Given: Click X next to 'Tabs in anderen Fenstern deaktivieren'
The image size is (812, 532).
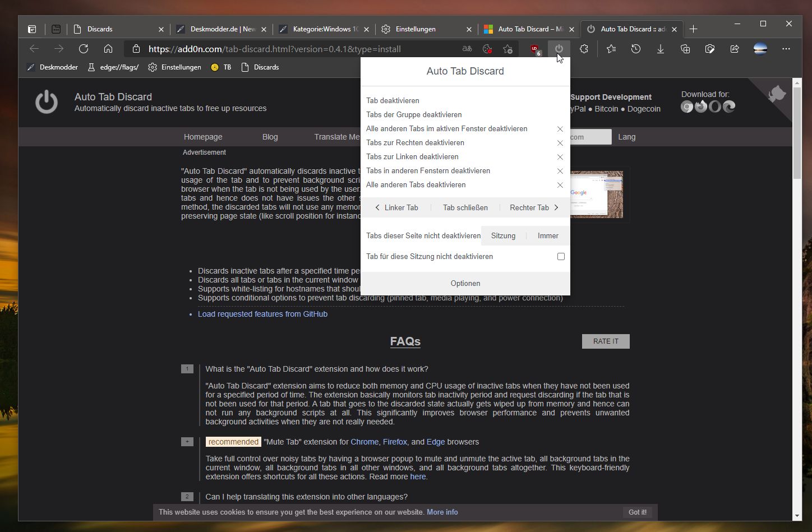Looking at the screenshot, I should (560, 171).
